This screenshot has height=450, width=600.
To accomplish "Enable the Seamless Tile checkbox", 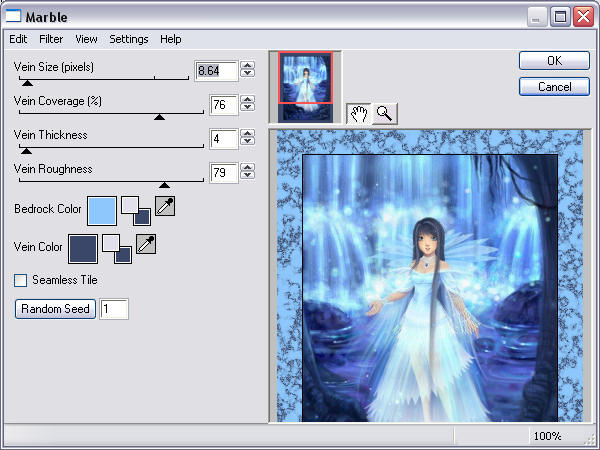I will point(20,280).
